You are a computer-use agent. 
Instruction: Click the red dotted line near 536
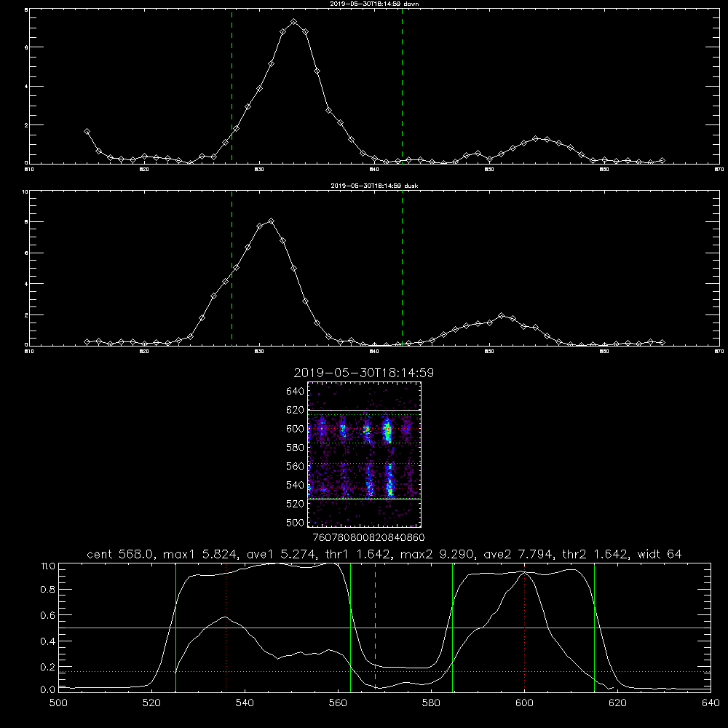(x=226, y=627)
